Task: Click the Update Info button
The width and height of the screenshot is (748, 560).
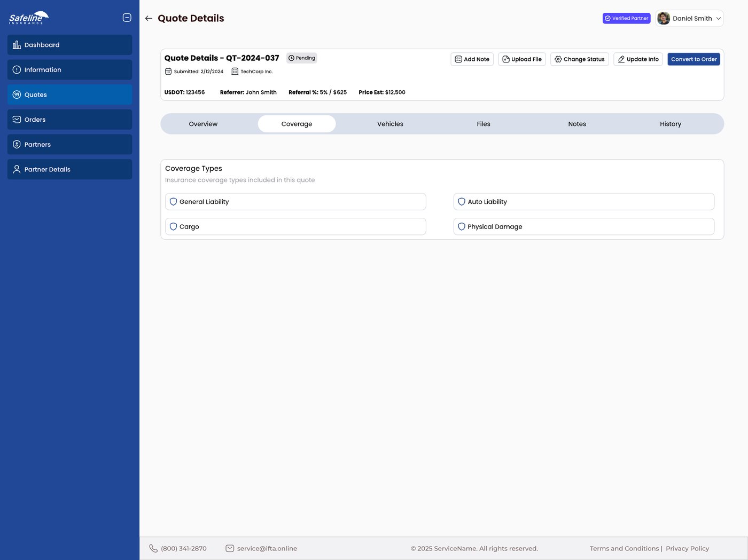Action: [x=638, y=59]
